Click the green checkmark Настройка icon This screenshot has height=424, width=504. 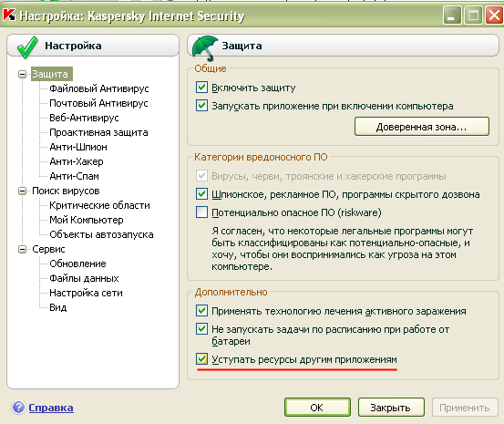(x=27, y=47)
